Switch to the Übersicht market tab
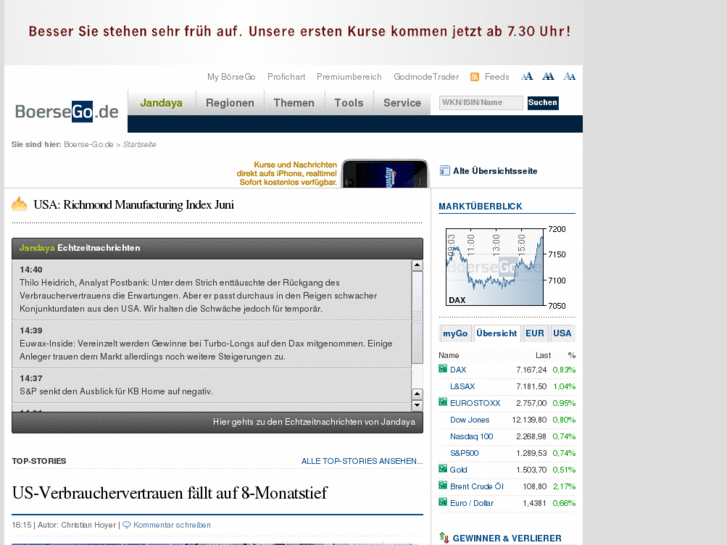The image size is (727, 545). click(x=496, y=333)
